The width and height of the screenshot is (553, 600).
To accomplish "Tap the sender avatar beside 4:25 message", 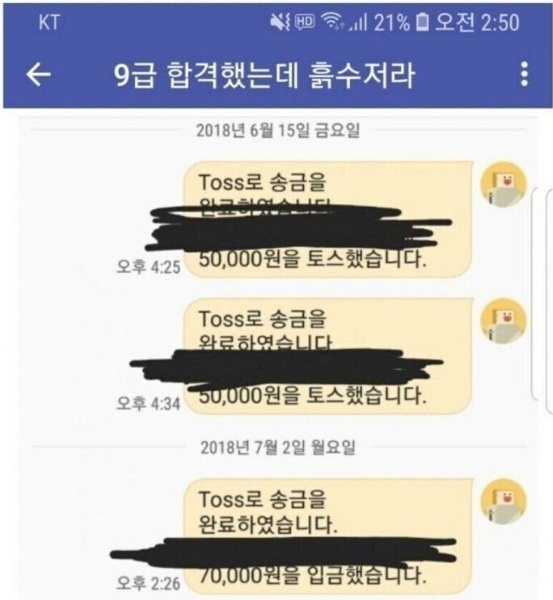I will (x=504, y=184).
